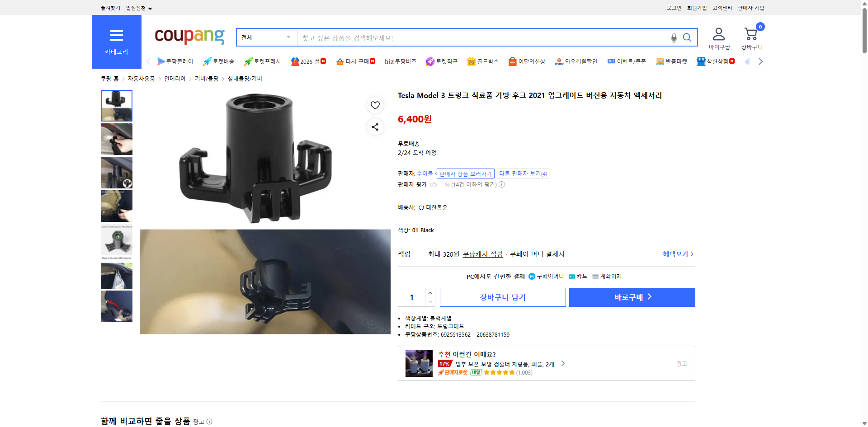Open the 전체 search category dropdown
The image size is (868, 427).
[266, 38]
